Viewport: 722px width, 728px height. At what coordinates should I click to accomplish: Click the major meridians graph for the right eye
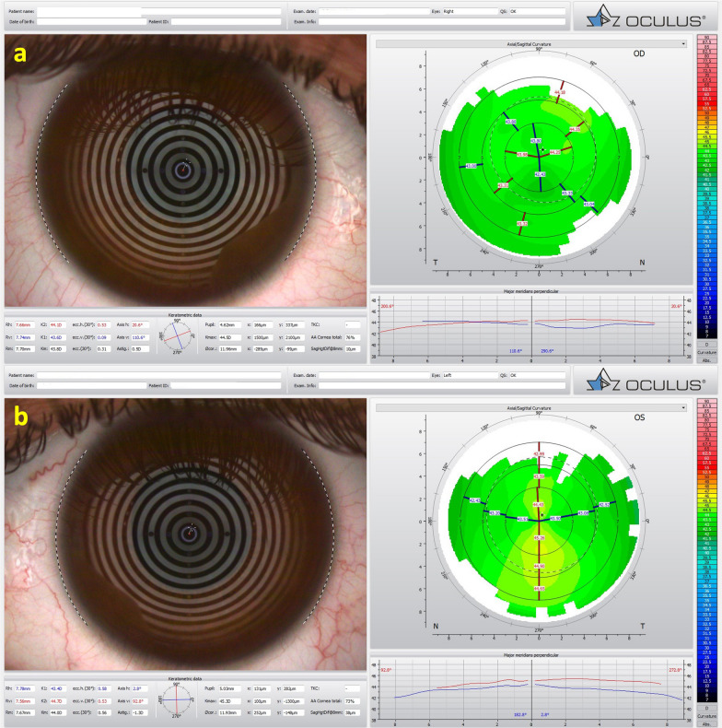530,329
